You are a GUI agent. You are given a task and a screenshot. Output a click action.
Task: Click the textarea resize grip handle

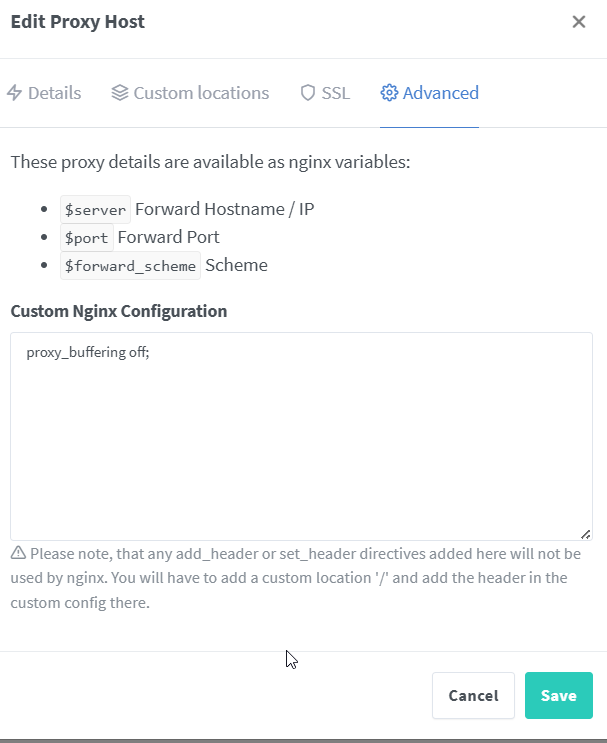pos(585,534)
